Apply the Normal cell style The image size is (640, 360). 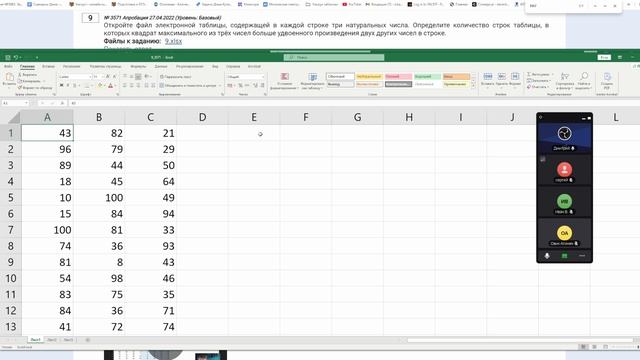click(x=340, y=76)
